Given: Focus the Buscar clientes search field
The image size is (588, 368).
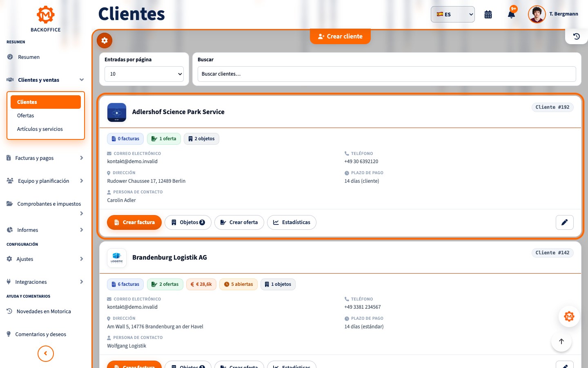Looking at the screenshot, I should point(387,74).
